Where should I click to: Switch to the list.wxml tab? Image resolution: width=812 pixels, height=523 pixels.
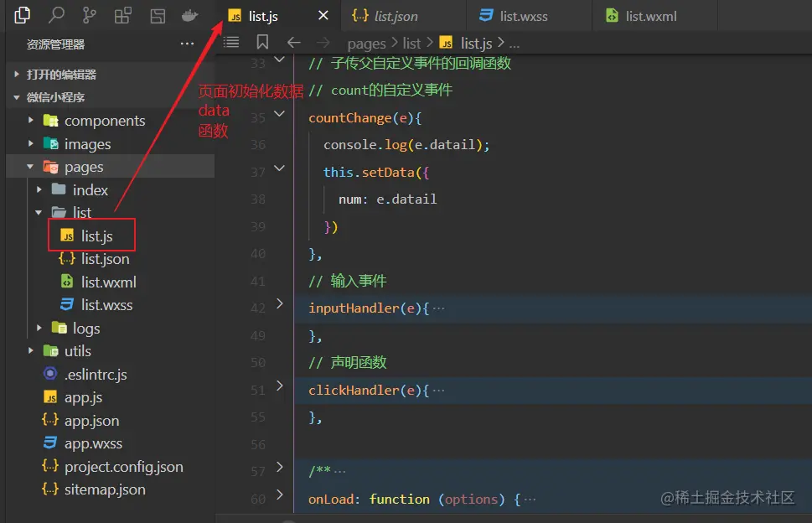click(654, 16)
